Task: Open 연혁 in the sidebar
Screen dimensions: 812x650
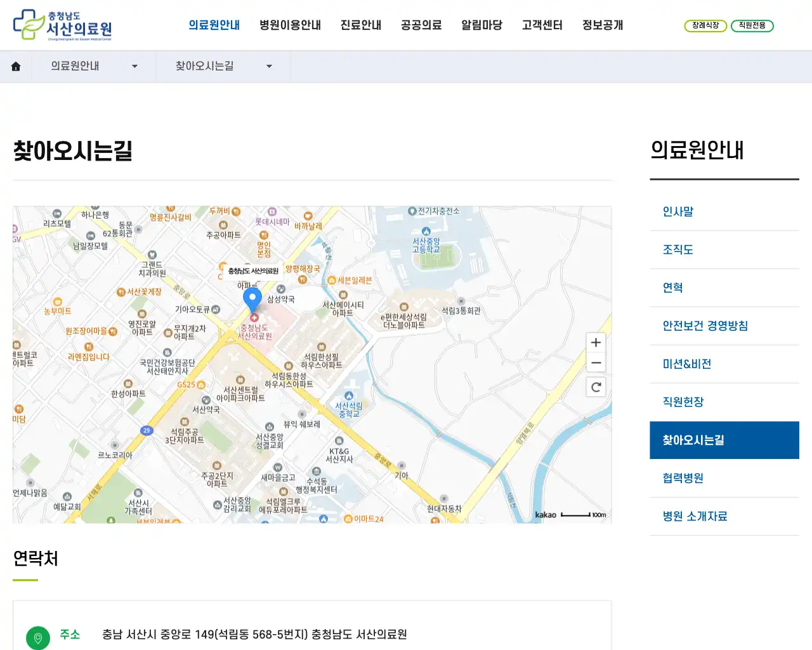Action: tap(724, 288)
